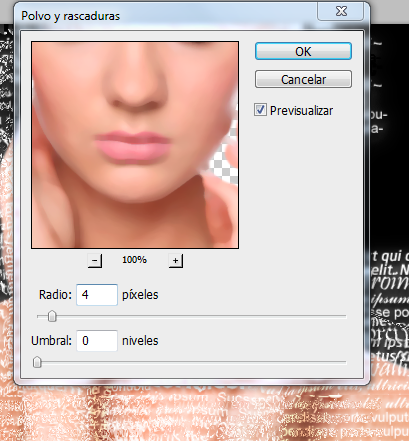This screenshot has width=409, height=441.
Task: Zoom in the filter preview with plus button
Action: [x=176, y=260]
